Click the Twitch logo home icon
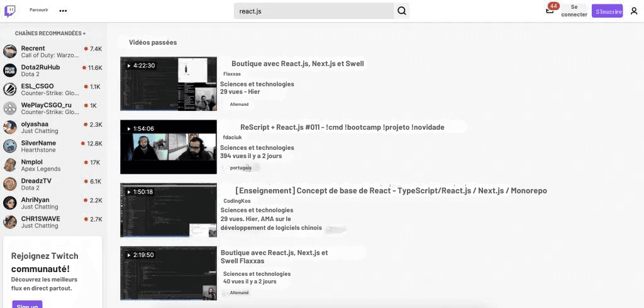This screenshot has height=308, width=644. tap(10, 11)
